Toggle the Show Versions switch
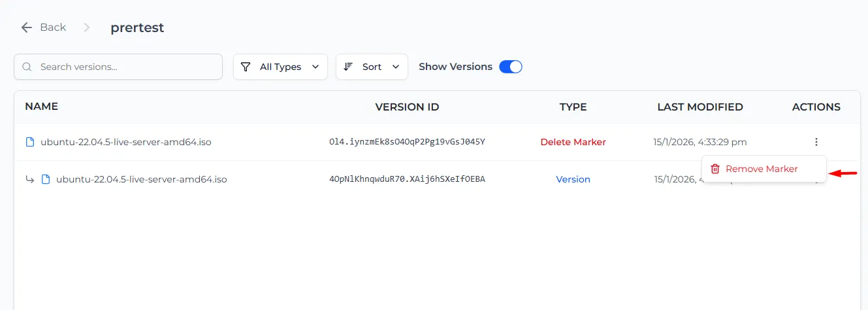 pos(511,67)
